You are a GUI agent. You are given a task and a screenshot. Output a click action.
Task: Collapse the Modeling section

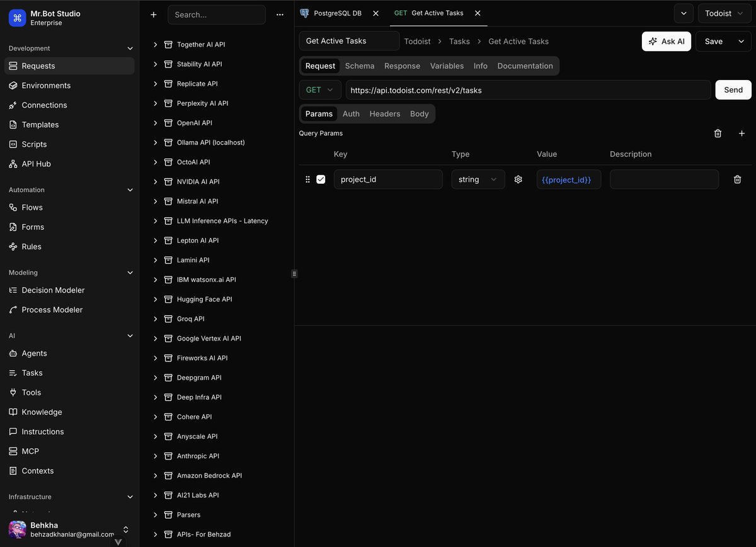(130, 273)
